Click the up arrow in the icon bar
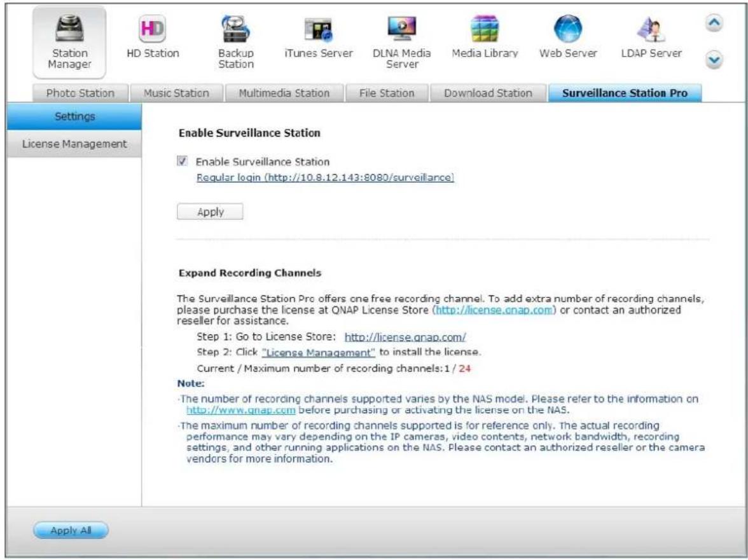 click(714, 23)
